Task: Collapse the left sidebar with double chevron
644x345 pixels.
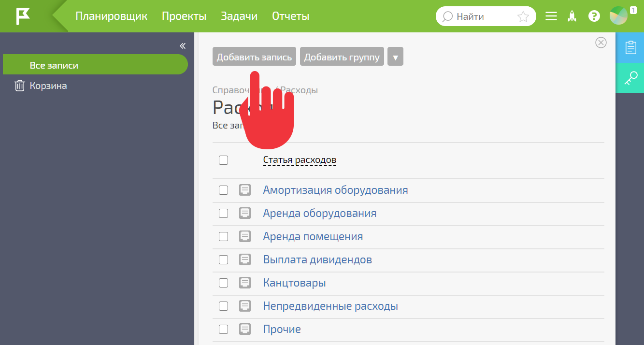Action: (183, 46)
